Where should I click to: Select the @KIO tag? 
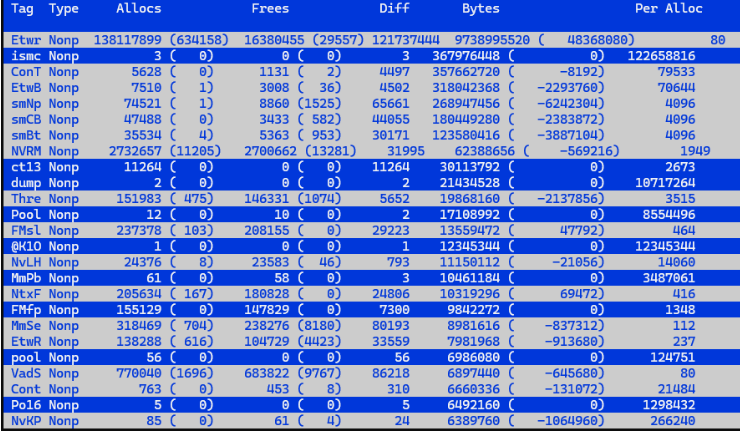tap(26, 246)
